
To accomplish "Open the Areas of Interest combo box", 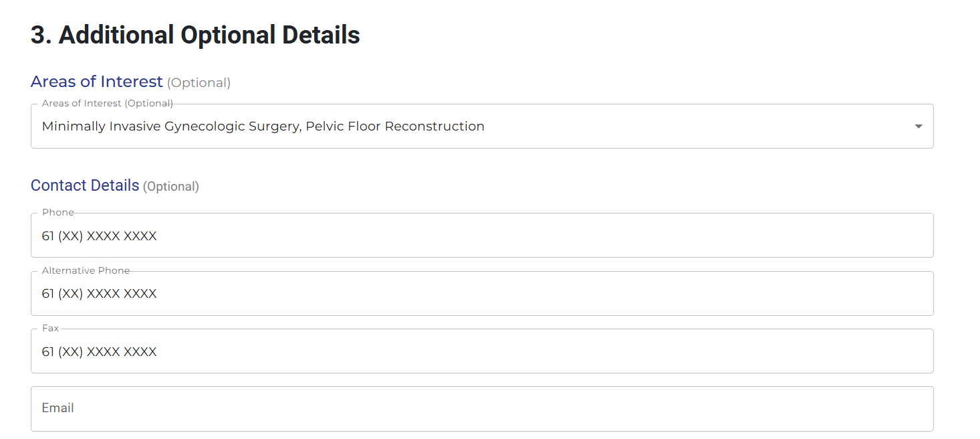I will tap(602, 126).
